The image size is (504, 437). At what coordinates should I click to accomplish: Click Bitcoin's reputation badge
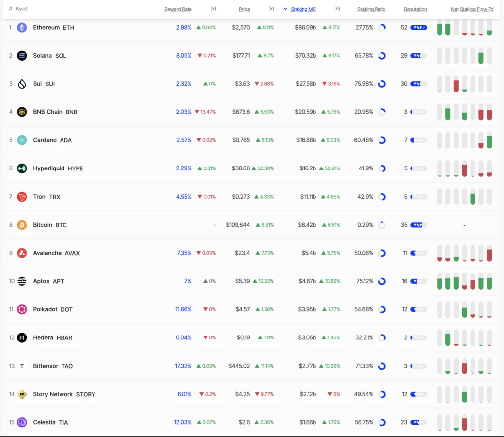click(x=419, y=225)
